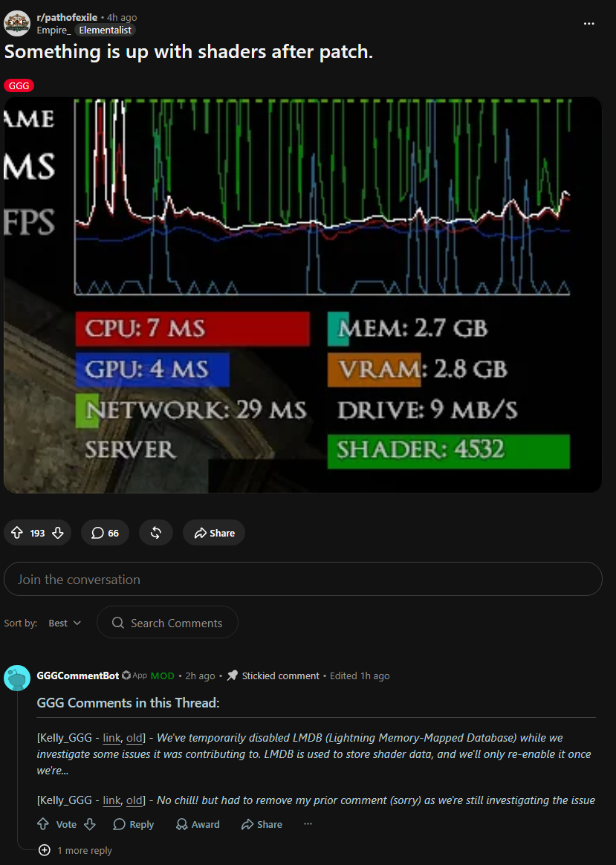
Task: Downvote the post
Action: point(58,533)
